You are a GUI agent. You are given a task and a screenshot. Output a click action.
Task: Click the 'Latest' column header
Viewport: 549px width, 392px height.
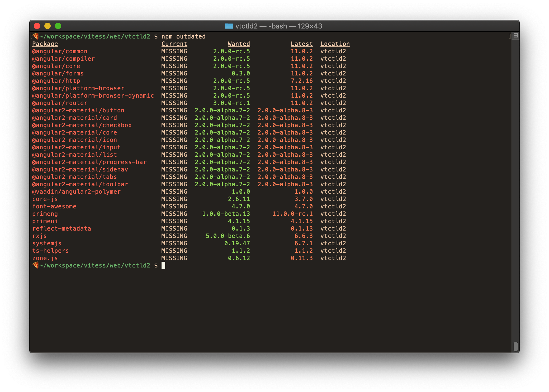click(302, 44)
